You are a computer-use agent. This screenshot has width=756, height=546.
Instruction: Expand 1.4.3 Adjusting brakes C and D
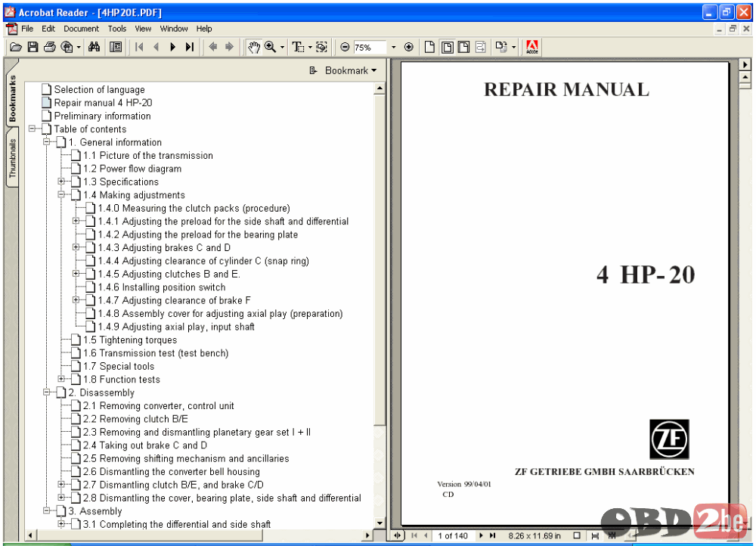(x=76, y=247)
